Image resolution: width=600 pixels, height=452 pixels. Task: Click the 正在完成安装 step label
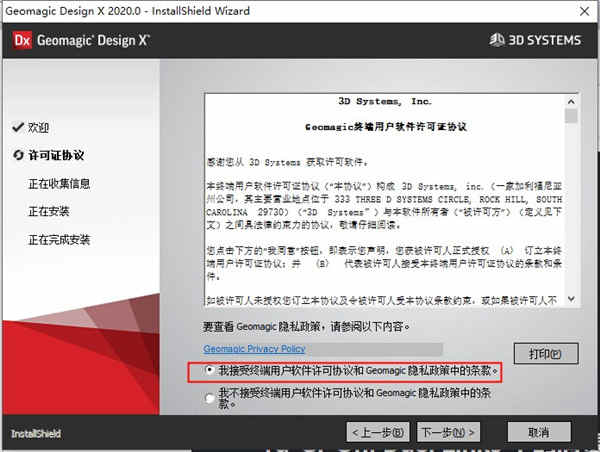click(x=59, y=240)
